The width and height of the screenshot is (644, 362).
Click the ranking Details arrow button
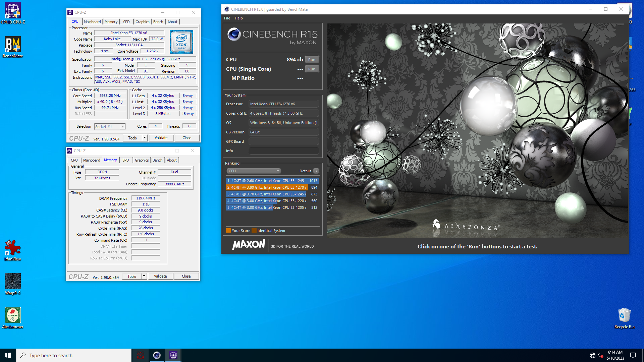point(316,171)
